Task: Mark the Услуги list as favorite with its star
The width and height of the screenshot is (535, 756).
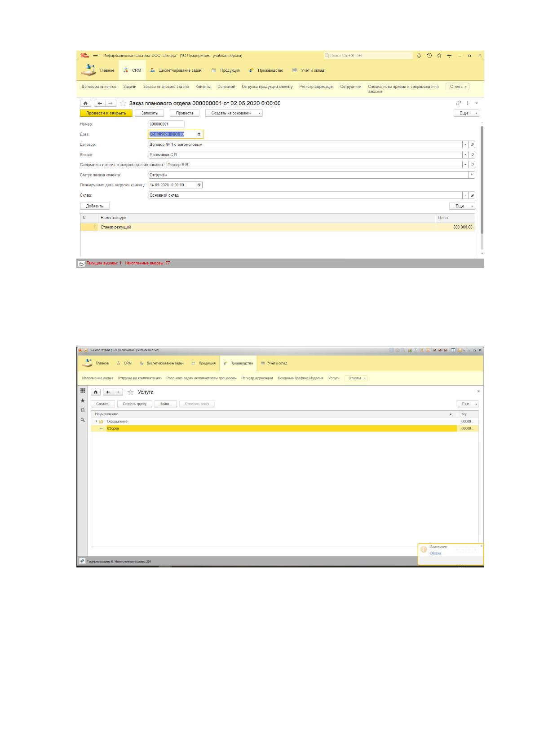Action: (131, 392)
